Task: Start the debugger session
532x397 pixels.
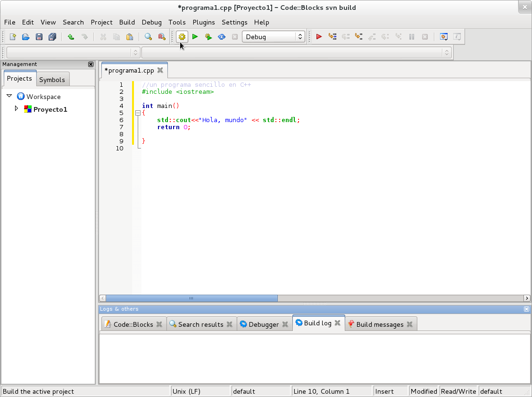Action: coord(318,36)
